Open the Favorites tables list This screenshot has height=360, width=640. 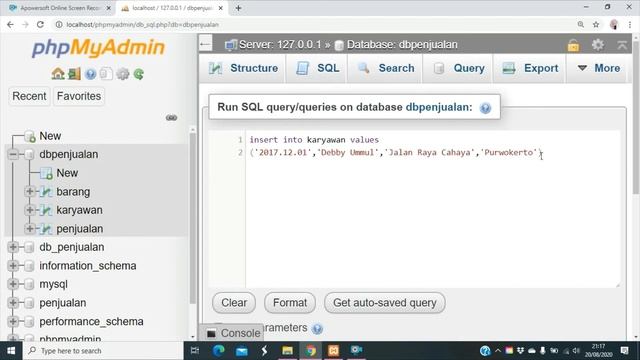(x=79, y=96)
